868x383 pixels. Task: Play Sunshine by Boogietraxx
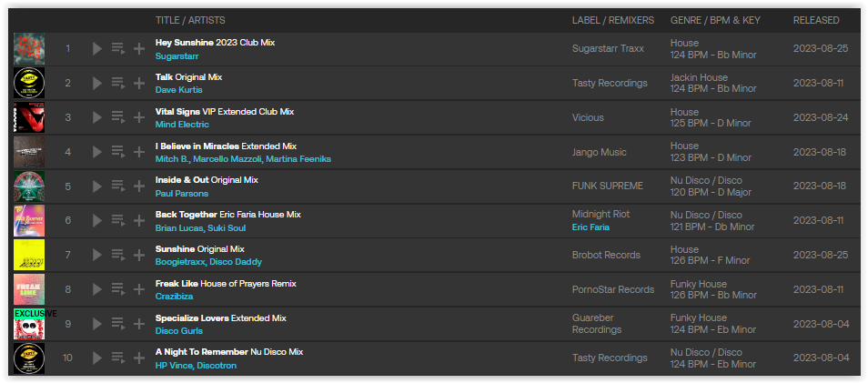tap(97, 255)
